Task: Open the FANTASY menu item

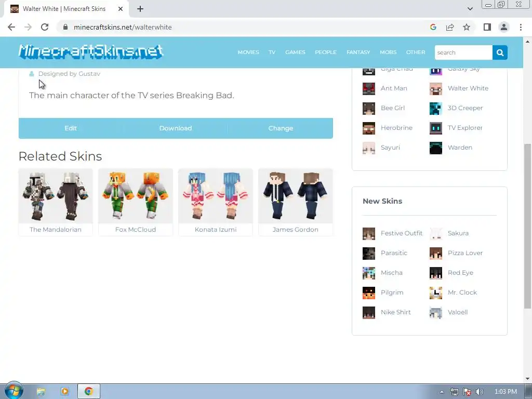Action: pos(358,52)
